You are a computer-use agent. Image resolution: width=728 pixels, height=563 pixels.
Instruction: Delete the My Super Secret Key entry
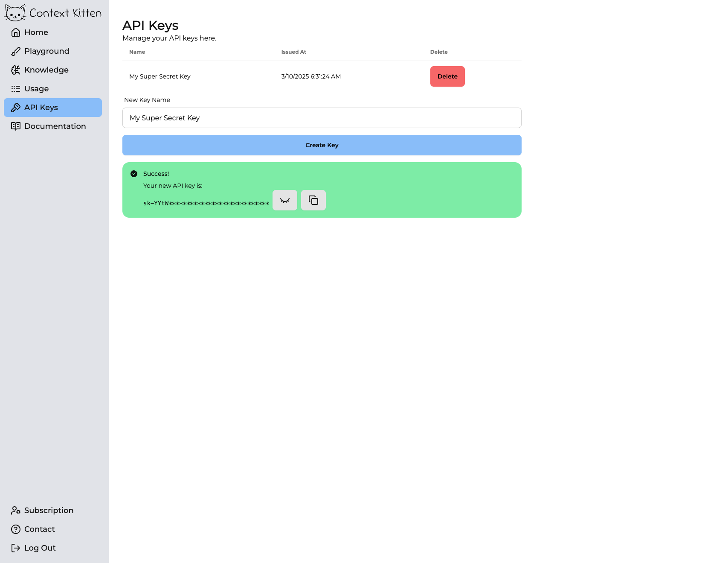click(x=447, y=76)
